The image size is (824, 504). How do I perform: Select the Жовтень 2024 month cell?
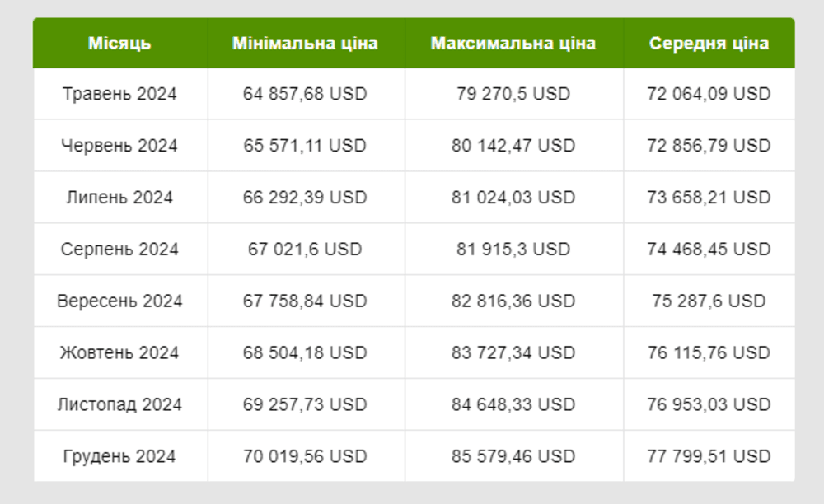coord(119,352)
